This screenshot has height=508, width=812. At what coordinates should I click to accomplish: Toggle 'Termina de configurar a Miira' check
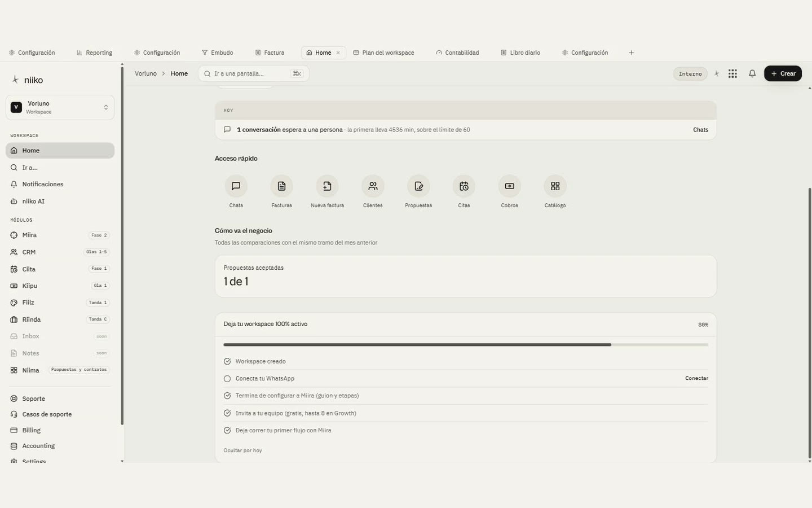(x=227, y=396)
